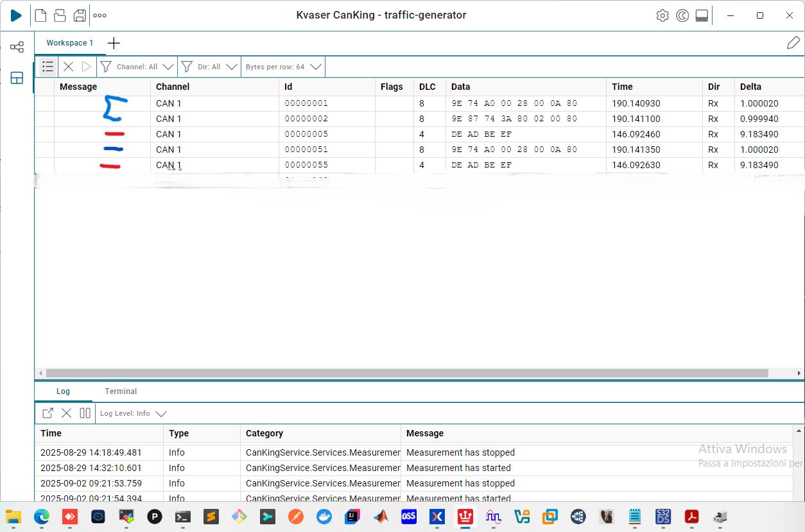Image resolution: width=805 pixels, height=532 pixels.
Task: Save the project with floppy icon
Action: pyautogui.click(x=80, y=15)
